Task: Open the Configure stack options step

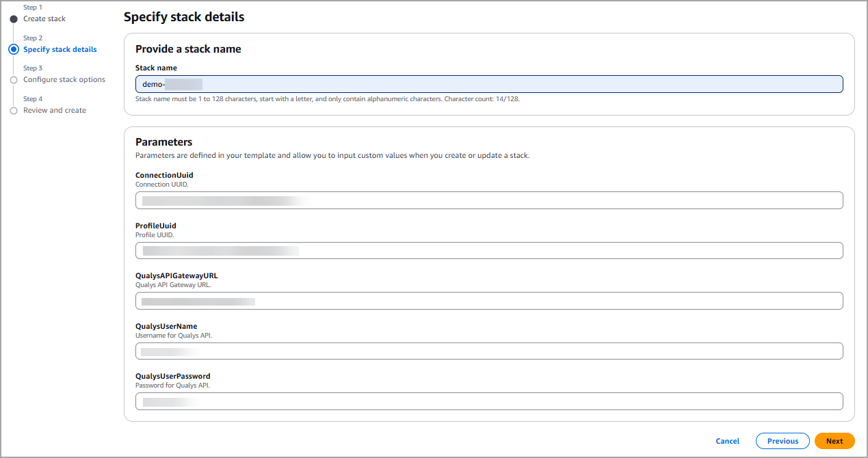Action: click(64, 79)
